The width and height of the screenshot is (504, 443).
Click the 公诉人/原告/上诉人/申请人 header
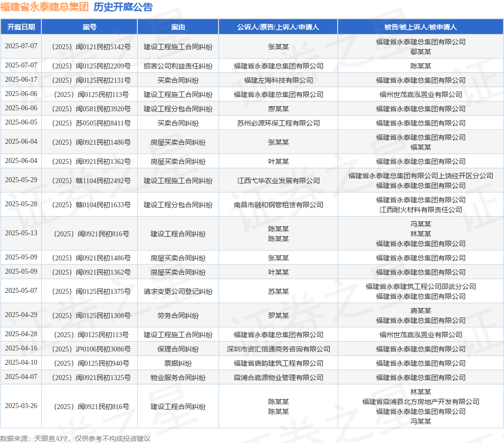tap(278, 27)
